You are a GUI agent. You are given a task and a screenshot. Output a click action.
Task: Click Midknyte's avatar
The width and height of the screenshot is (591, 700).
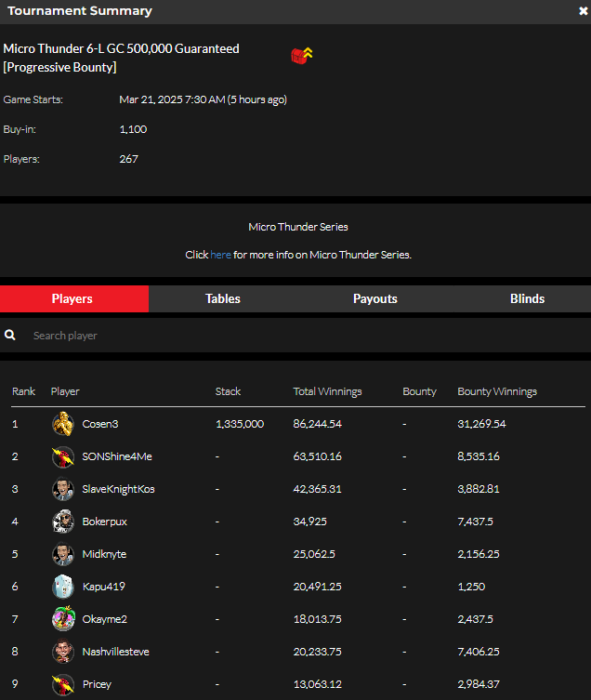pos(63,554)
